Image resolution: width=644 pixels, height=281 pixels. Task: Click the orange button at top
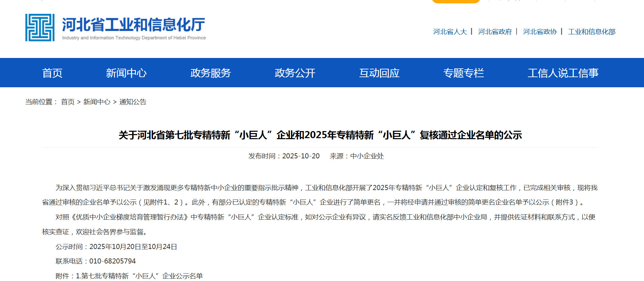tap(456, 1)
